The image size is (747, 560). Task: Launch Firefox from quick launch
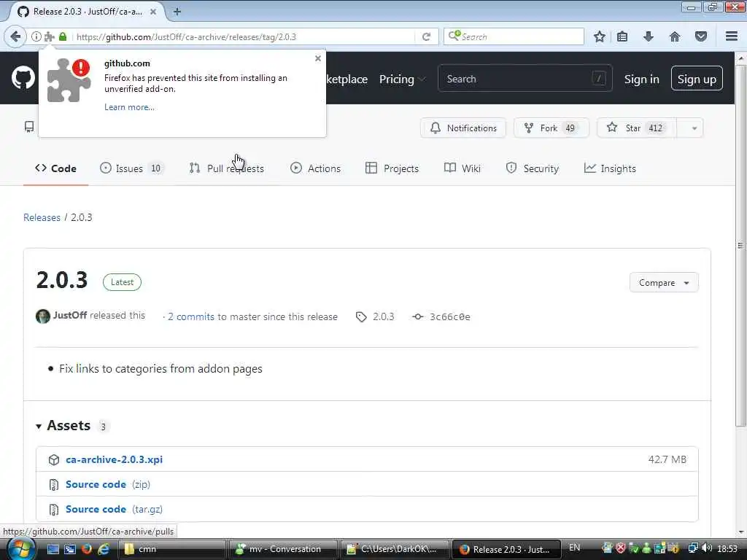[x=86, y=549]
